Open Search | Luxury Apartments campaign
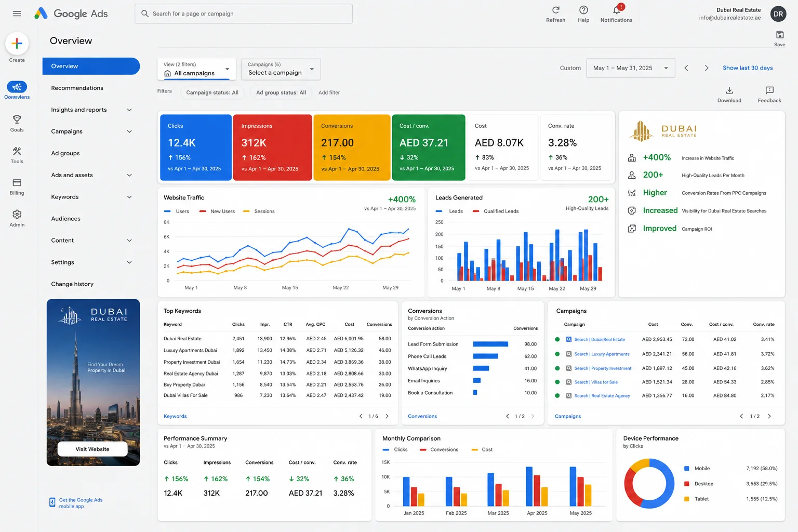Viewport: 798px width, 532px height. coord(602,354)
